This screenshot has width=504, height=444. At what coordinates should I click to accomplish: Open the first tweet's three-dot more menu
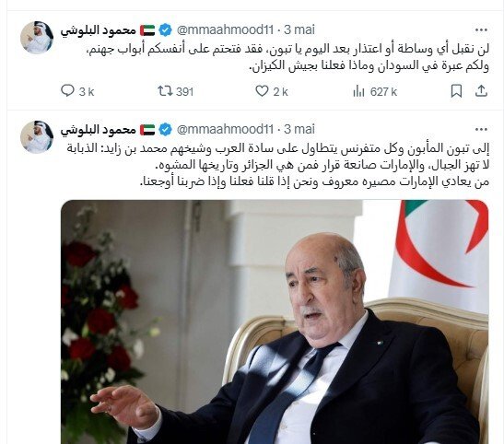click(x=481, y=30)
